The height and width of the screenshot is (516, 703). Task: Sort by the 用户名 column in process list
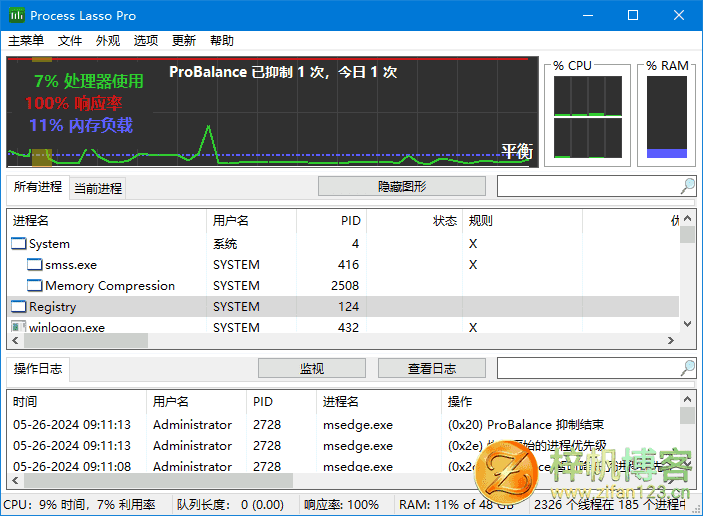(251, 221)
